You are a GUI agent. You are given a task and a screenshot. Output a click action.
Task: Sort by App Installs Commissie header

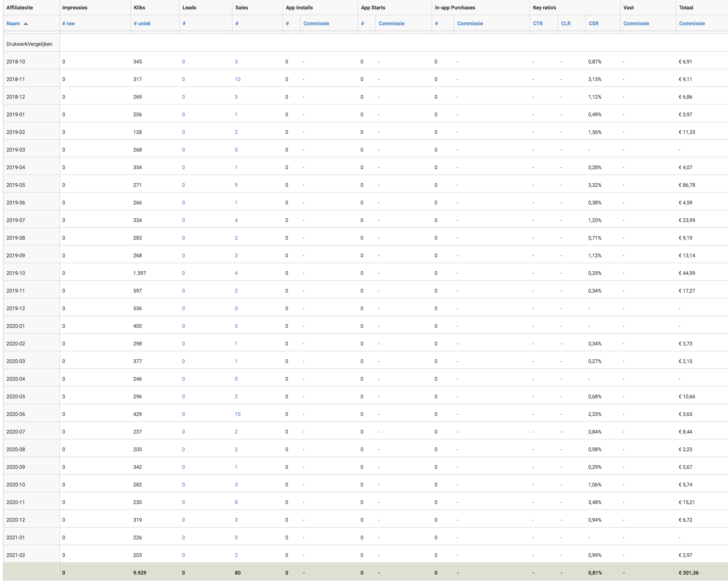pyautogui.click(x=316, y=23)
